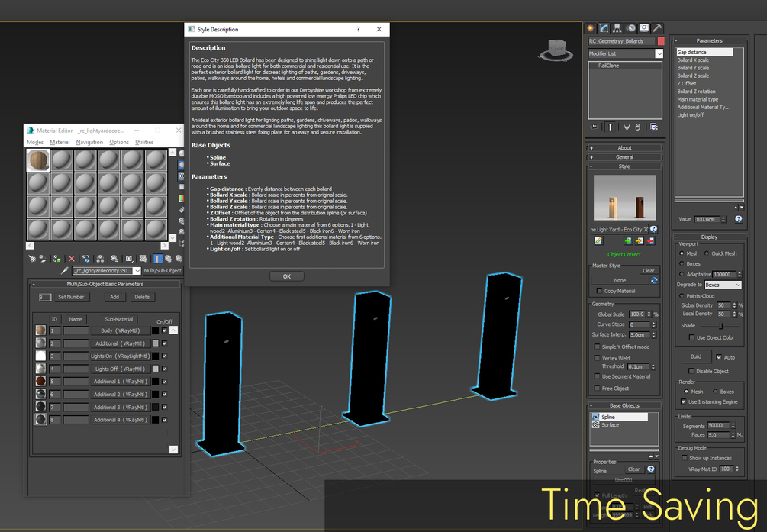Click help icon beside the style name
The height and width of the screenshot is (532, 767).
[653, 229]
